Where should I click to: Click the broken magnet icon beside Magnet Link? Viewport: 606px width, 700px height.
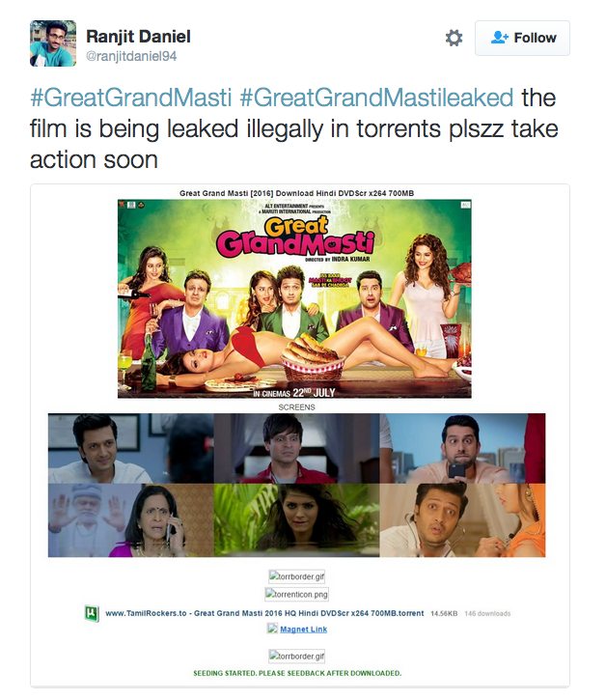point(272,629)
